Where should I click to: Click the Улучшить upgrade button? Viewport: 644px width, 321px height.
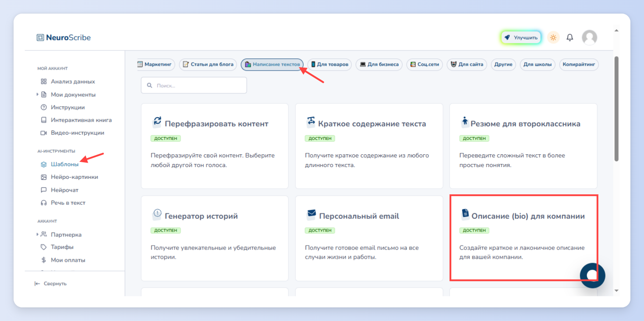(521, 38)
